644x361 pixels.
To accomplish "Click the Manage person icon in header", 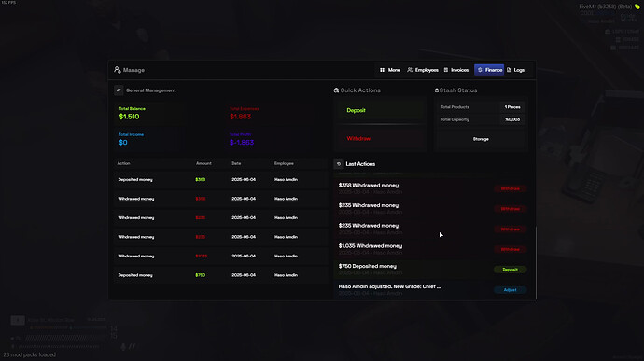I will (x=118, y=70).
